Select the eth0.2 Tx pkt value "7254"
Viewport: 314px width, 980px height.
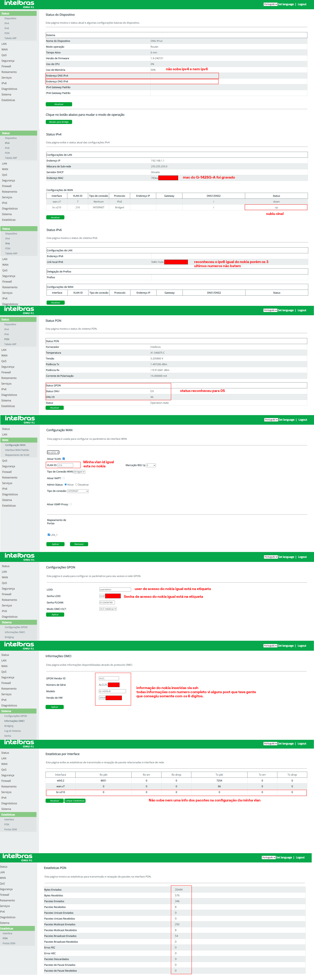(219, 781)
